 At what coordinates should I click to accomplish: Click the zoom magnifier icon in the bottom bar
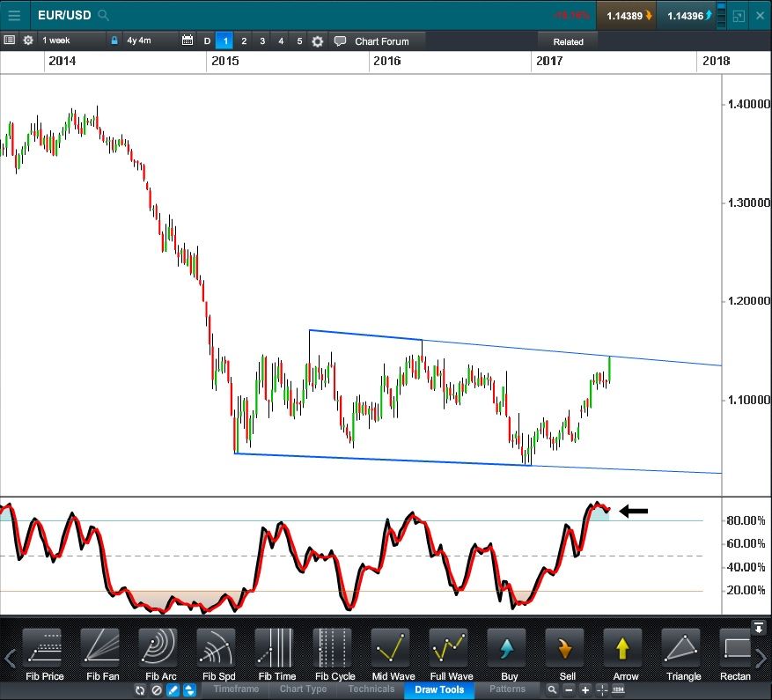click(x=552, y=689)
